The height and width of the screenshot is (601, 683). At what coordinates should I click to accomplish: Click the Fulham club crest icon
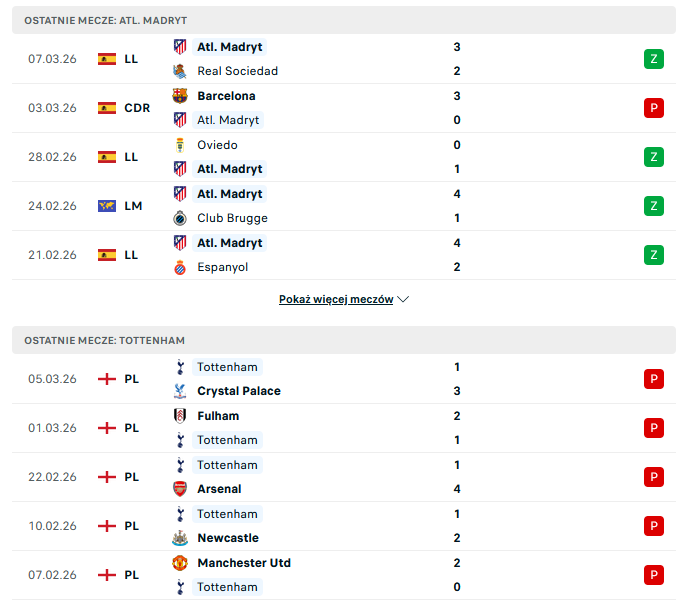click(180, 416)
